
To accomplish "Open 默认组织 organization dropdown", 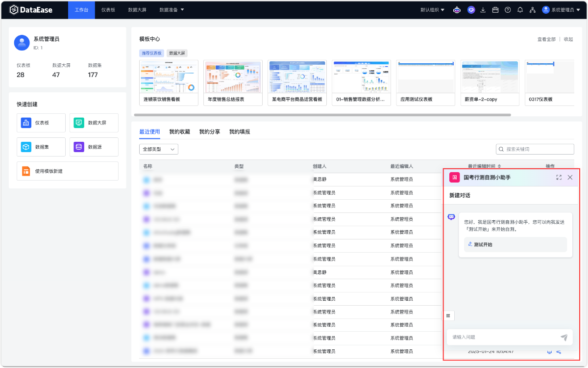I will [433, 10].
